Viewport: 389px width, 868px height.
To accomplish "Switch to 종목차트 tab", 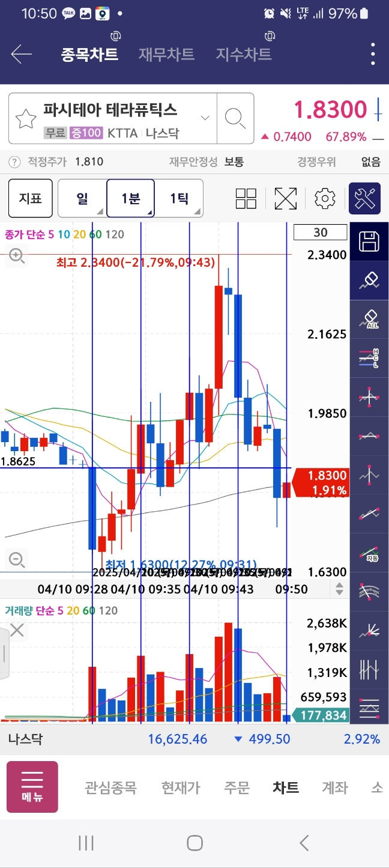I will click(89, 55).
